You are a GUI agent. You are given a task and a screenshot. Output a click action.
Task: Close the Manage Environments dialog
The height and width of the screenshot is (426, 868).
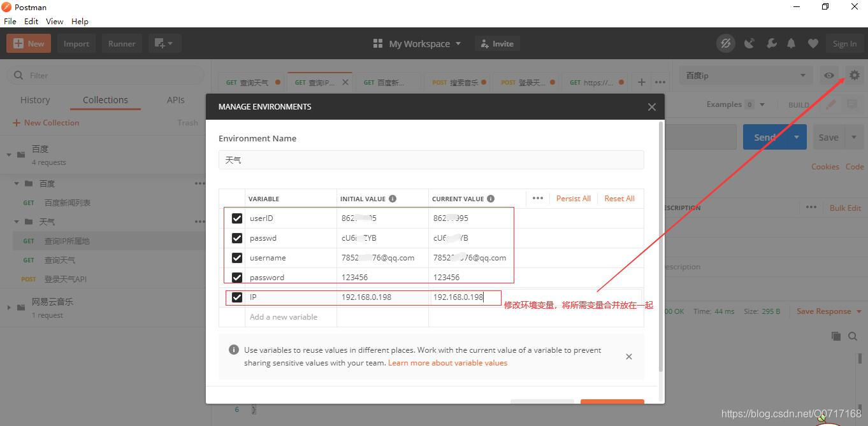(651, 107)
